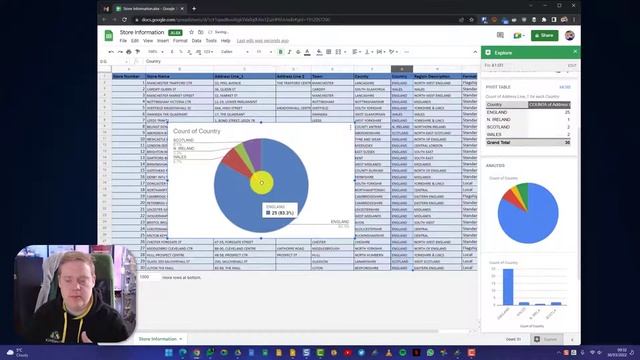Click the Print icon in toolbar
Image resolution: width=640 pixels, height=360 pixels.
point(129,52)
